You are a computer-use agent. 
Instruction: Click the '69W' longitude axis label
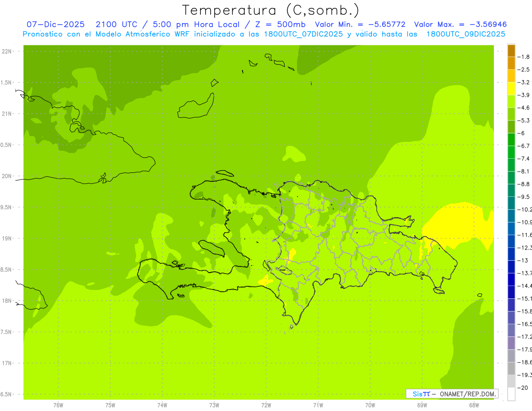point(422,405)
